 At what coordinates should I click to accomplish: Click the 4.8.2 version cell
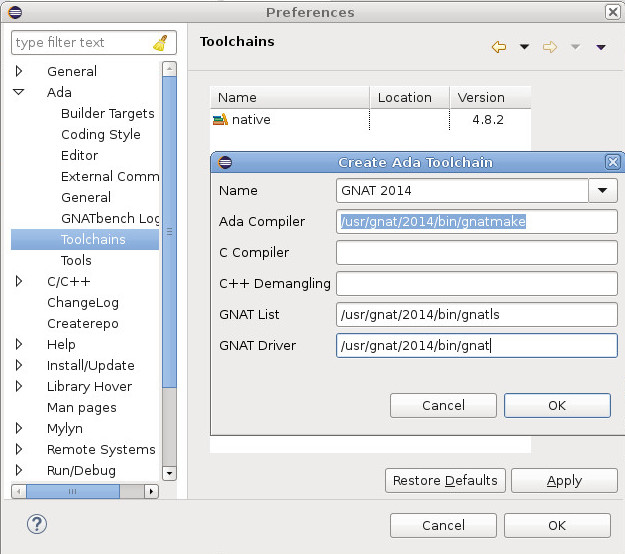point(488,120)
